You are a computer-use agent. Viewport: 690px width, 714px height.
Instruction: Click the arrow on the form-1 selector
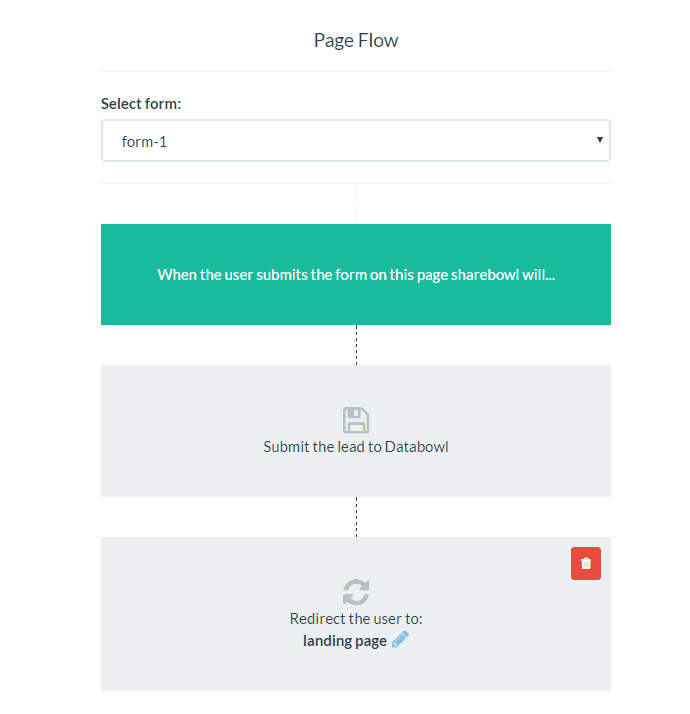pos(599,140)
